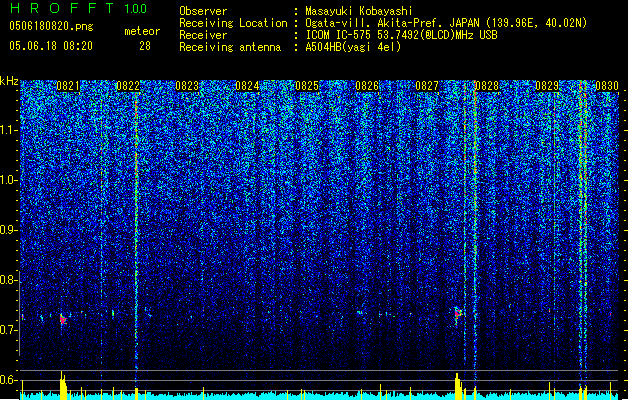Click the 0825 time marker
The width and height of the screenshot is (629, 400).
coord(307,86)
